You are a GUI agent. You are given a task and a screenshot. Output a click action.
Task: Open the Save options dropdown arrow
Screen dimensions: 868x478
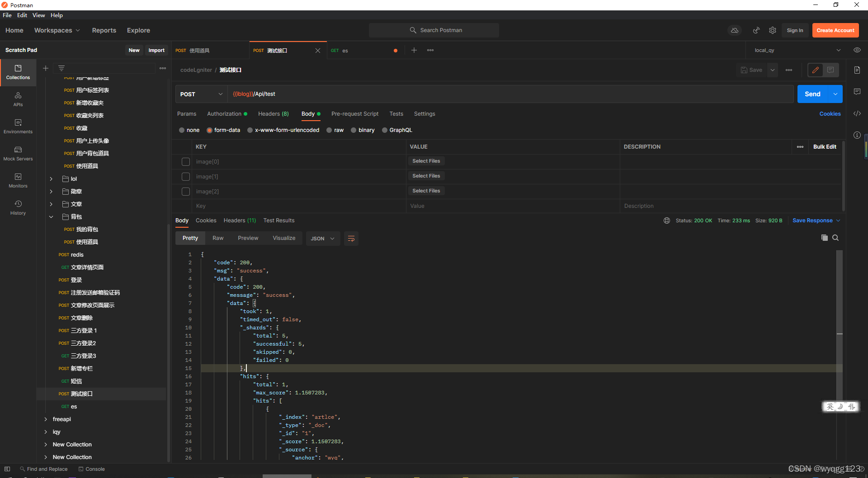tap(773, 70)
